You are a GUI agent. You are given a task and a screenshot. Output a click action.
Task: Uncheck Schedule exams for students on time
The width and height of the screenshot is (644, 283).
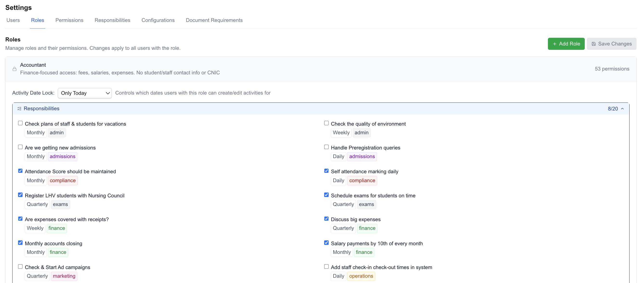326,195
